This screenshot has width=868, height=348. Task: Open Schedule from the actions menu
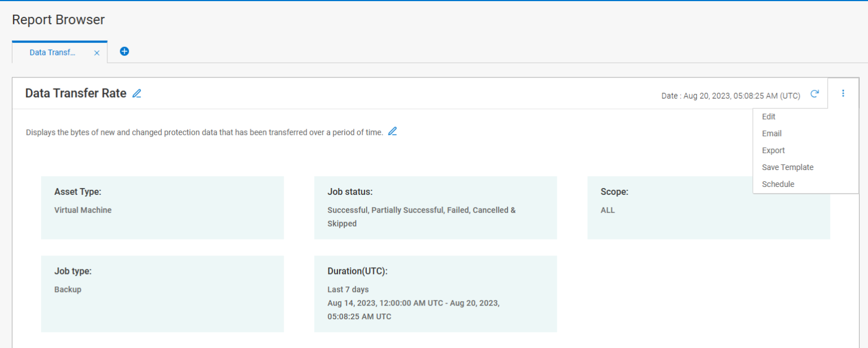tap(778, 184)
